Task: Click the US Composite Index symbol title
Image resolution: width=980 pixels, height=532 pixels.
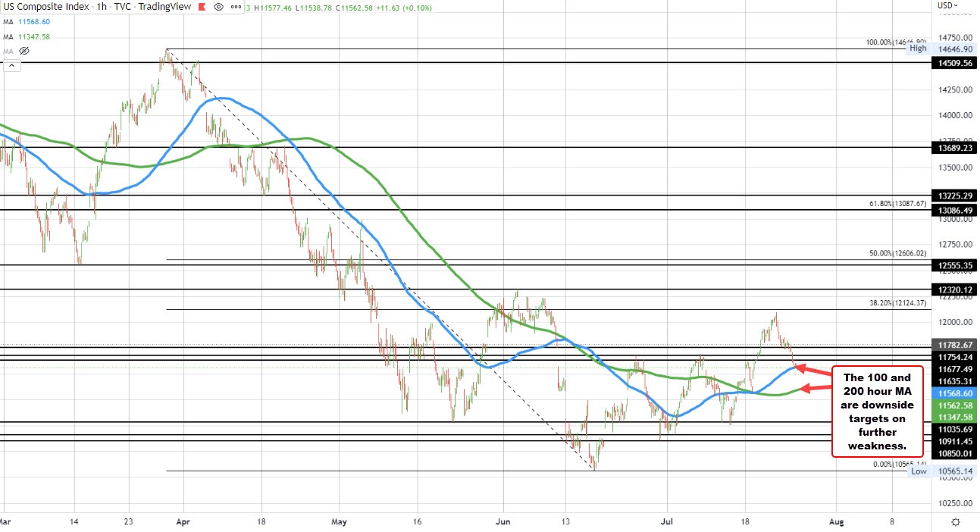Action: pyautogui.click(x=45, y=7)
